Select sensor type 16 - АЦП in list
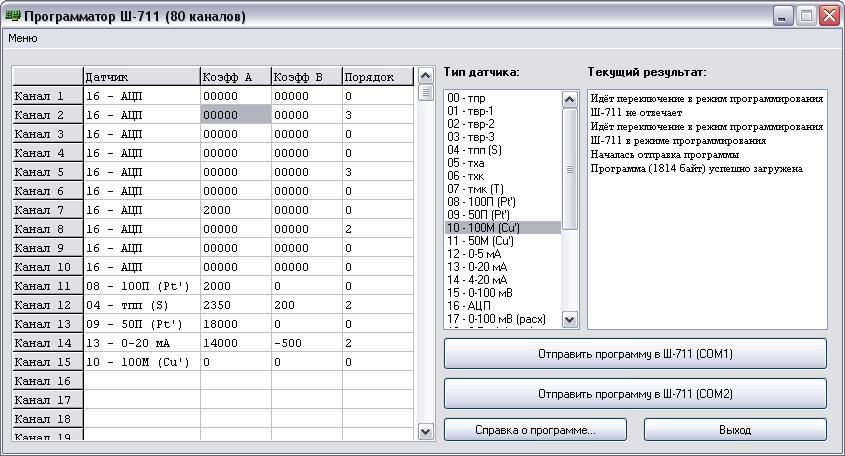Viewport: 845px width, 456px height. pyautogui.click(x=469, y=305)
